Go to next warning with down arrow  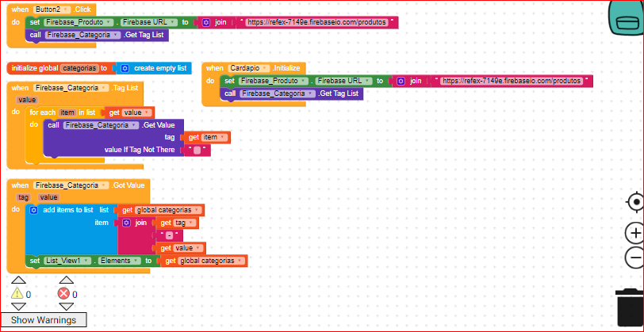[x=18, y=307]
